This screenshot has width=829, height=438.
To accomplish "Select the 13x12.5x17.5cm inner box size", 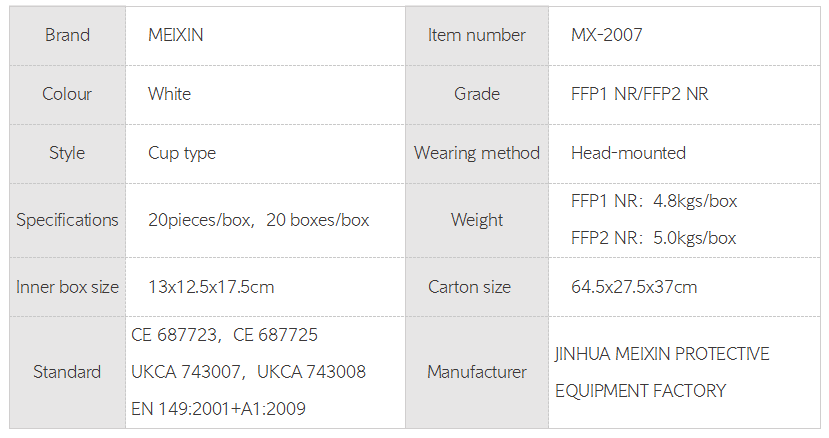I will (211, 287).
